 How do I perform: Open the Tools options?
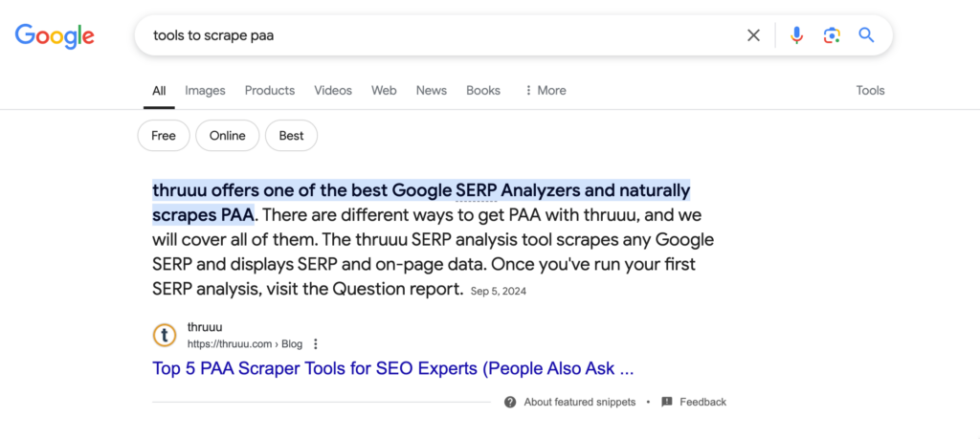click(870, 91)
